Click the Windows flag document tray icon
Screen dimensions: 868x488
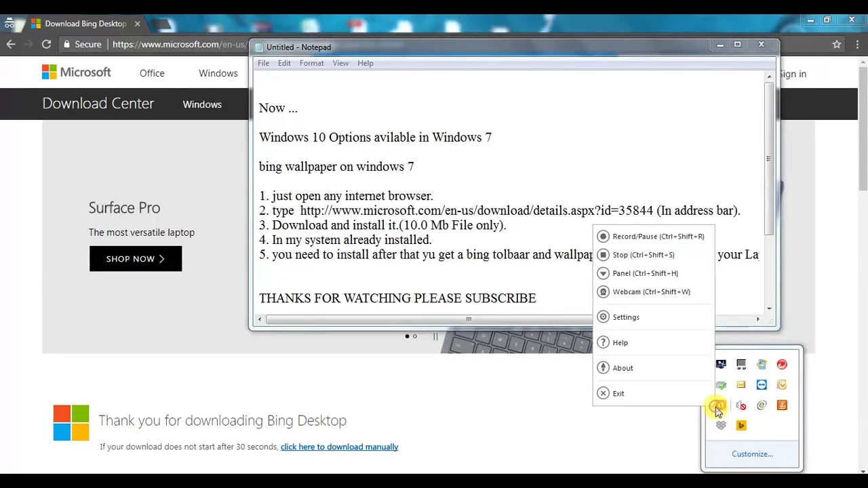(762, 365)
